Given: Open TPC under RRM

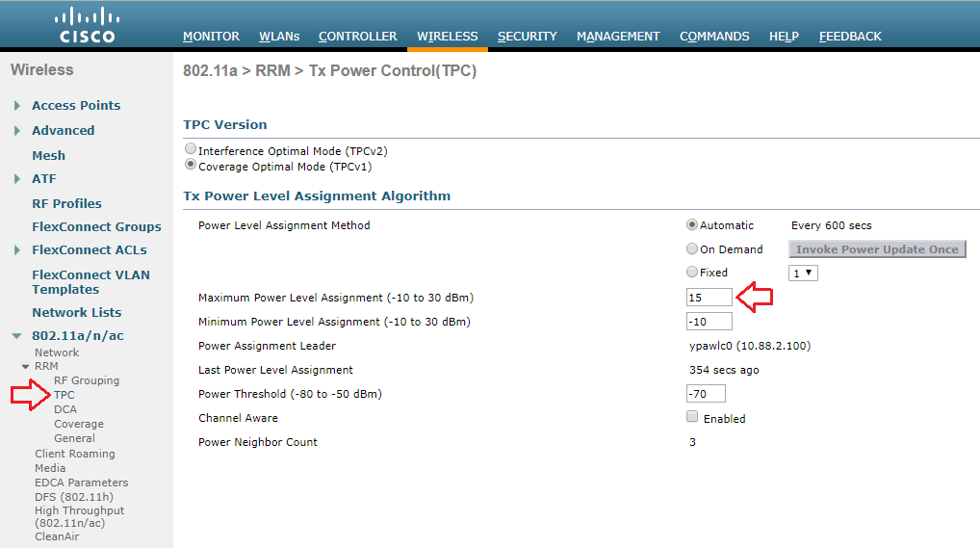Looking at the screenshot, I should [64, 395].
